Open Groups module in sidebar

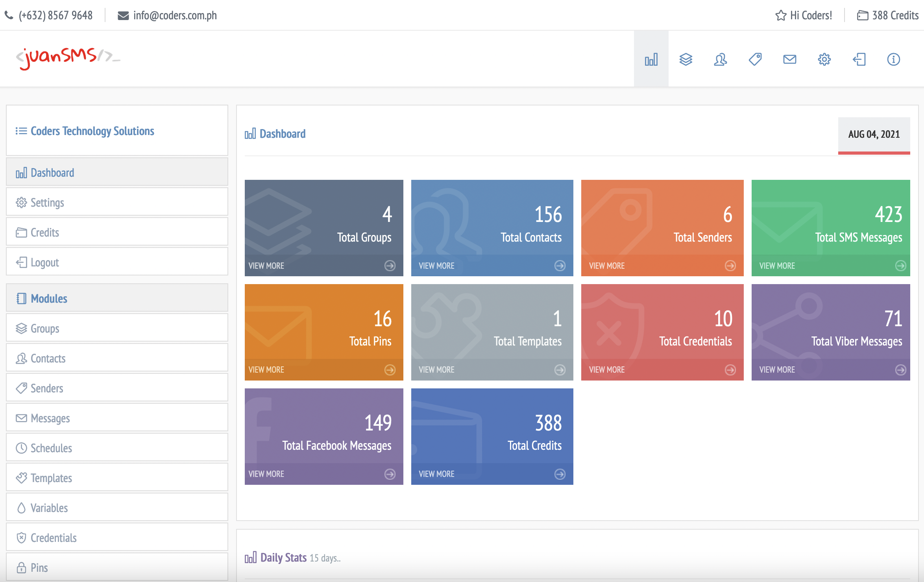click(117, 328)
